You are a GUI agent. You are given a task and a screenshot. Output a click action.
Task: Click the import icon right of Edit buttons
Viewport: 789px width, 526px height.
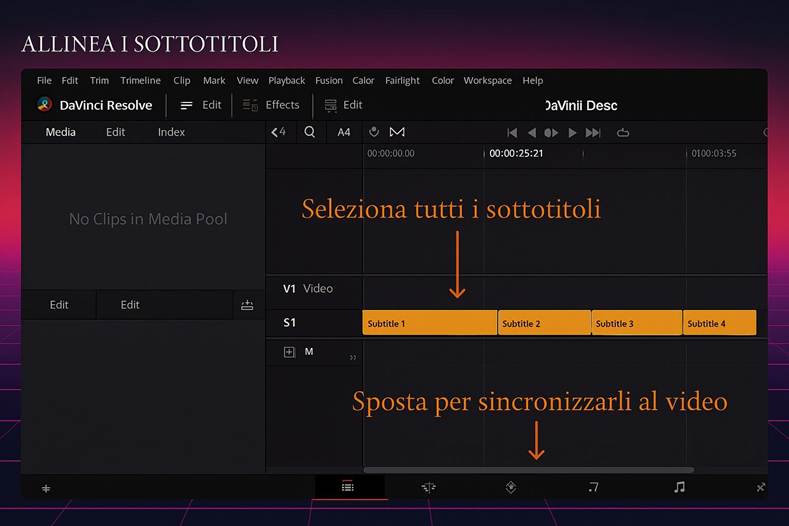[x=247, y=305]
